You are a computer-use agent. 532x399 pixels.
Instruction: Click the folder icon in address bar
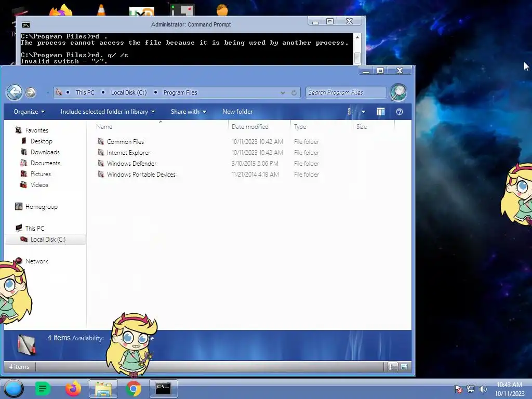pos(59,92)
